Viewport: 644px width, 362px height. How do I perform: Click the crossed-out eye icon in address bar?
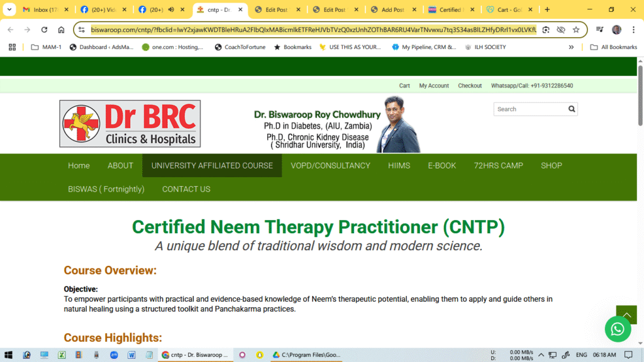[561, 30]
